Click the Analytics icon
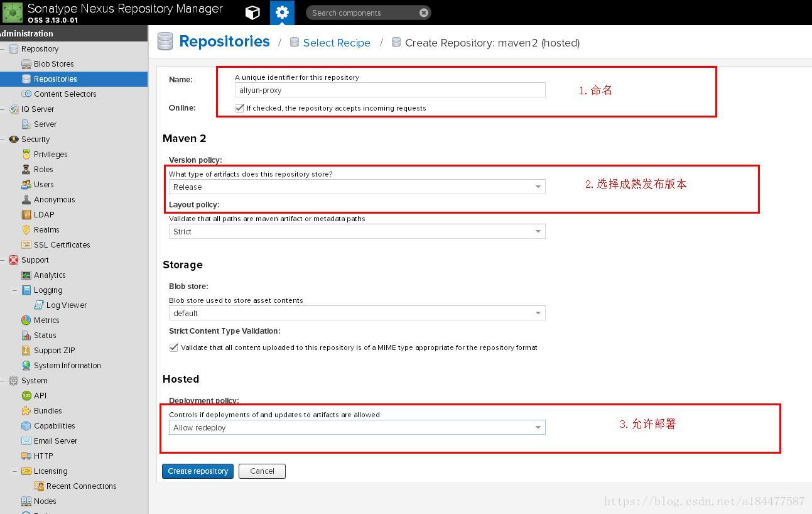The width and height of the screenshot is (812, 514). click(26, 275)
